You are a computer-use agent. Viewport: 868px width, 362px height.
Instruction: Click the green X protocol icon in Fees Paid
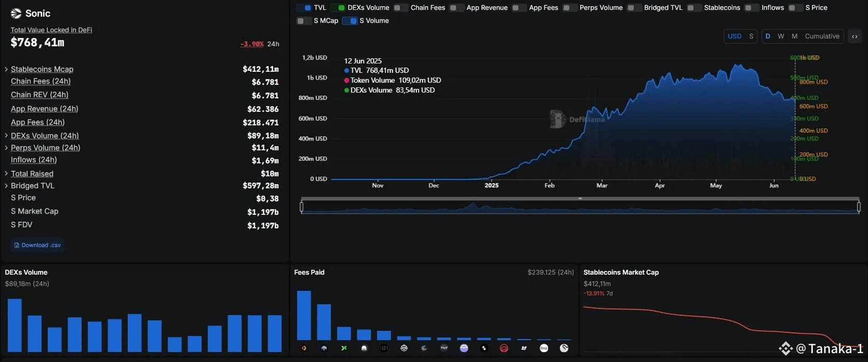coord(344,348)
